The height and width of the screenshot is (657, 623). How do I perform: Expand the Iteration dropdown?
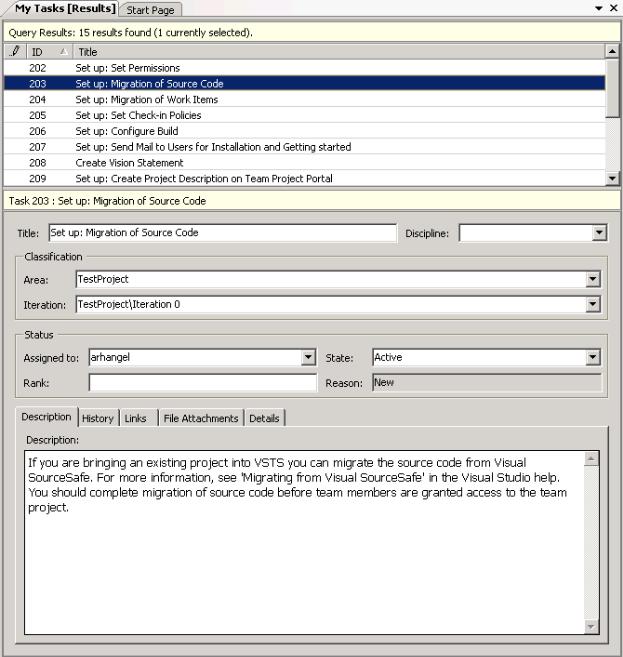point(593,304)
